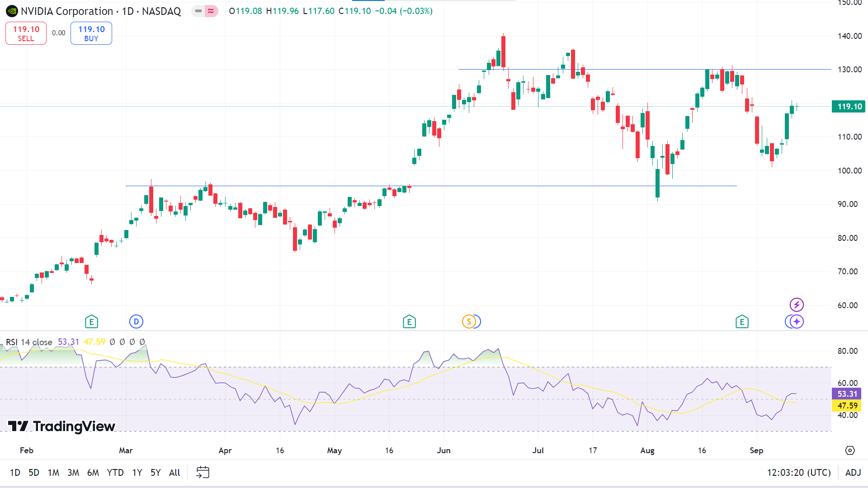The height and width of the screenshot is (488, 868).
Task: Click the Apr label on the time axis
Action: 225,450
